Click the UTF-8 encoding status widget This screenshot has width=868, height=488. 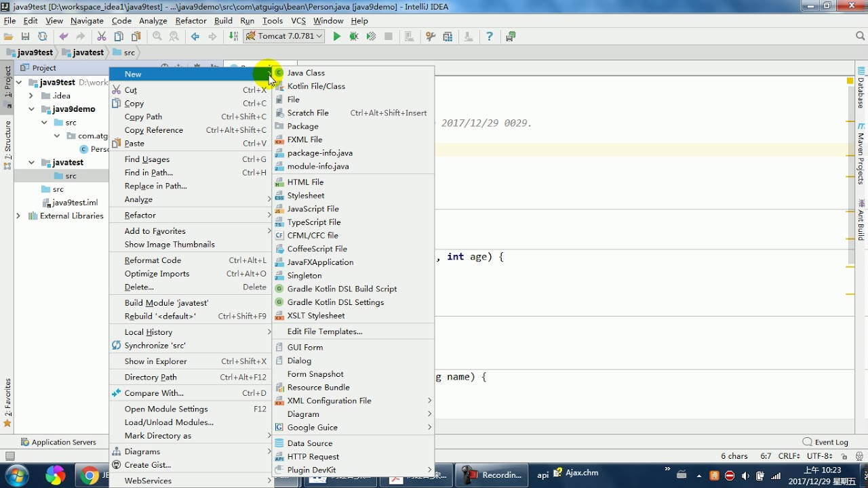pyautogui.click(x=819, y=456)
